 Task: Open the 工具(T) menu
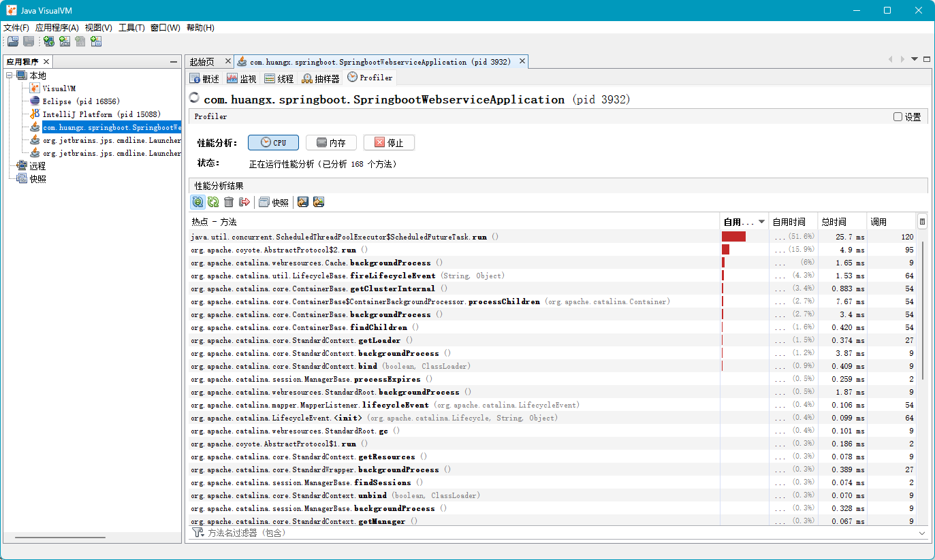tap(131, 28)
